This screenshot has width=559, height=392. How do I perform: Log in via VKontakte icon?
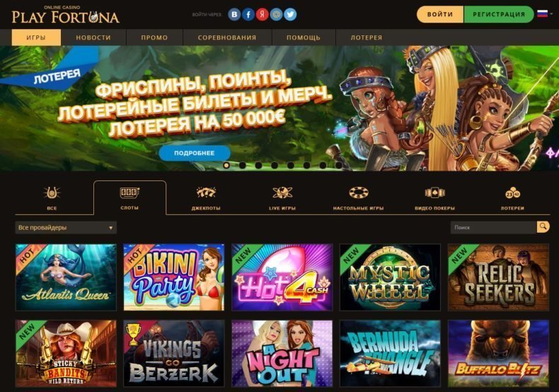(x=234, y=15)
